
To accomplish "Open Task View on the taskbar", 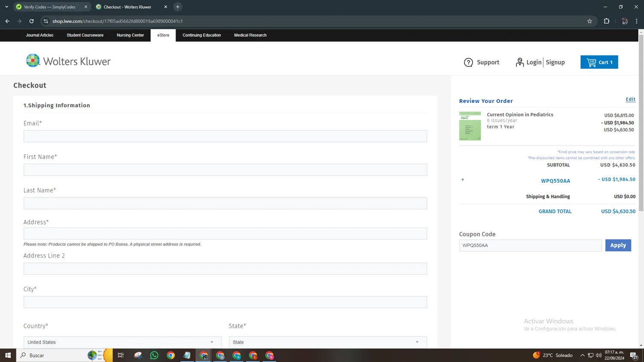I will point(121,355).
